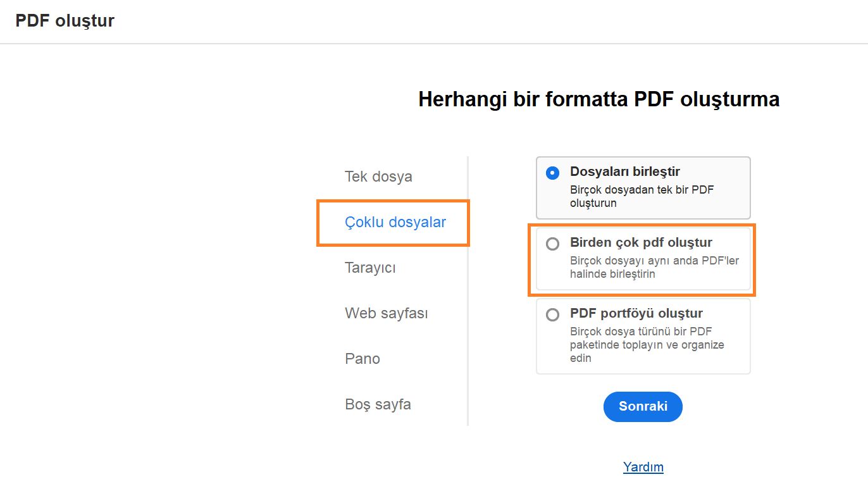Click the "Herhangi bir formatta PDF oluşturma" heading

pos(598,99)
